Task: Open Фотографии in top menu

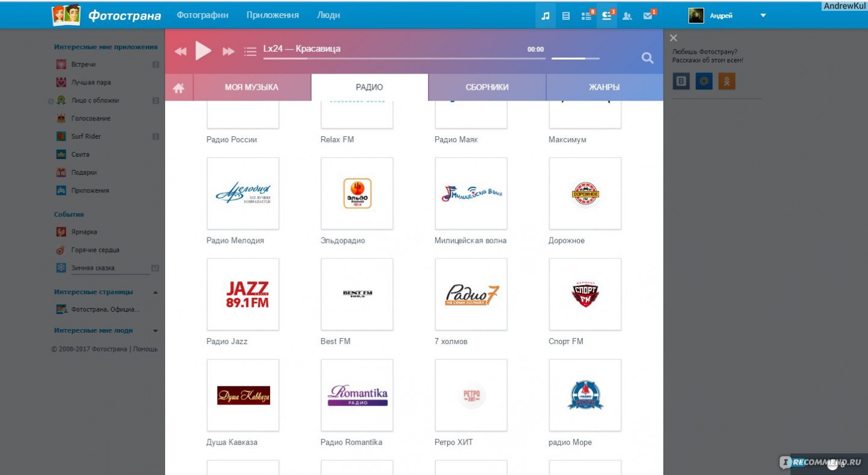Action: tap(203, 15)
